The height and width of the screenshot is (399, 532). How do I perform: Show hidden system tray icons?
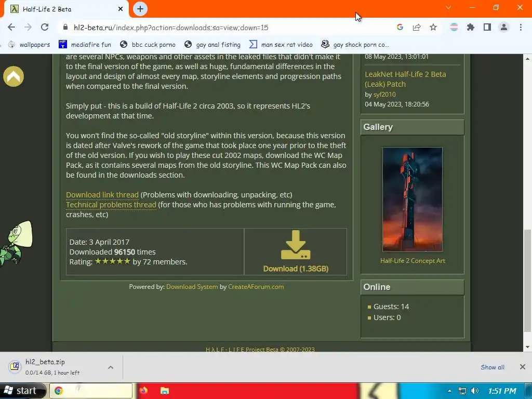(x=449, y=391)
